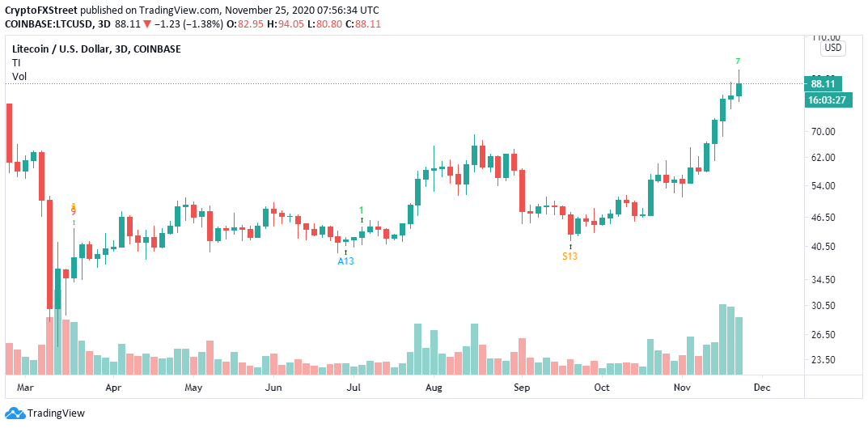
Task: Click the green 1 signal marker
Action: tap(362, 210)
